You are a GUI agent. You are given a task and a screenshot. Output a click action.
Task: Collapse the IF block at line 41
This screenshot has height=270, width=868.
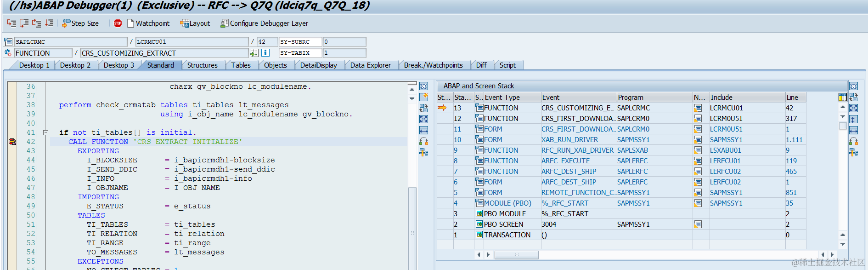tap(45, 132)
